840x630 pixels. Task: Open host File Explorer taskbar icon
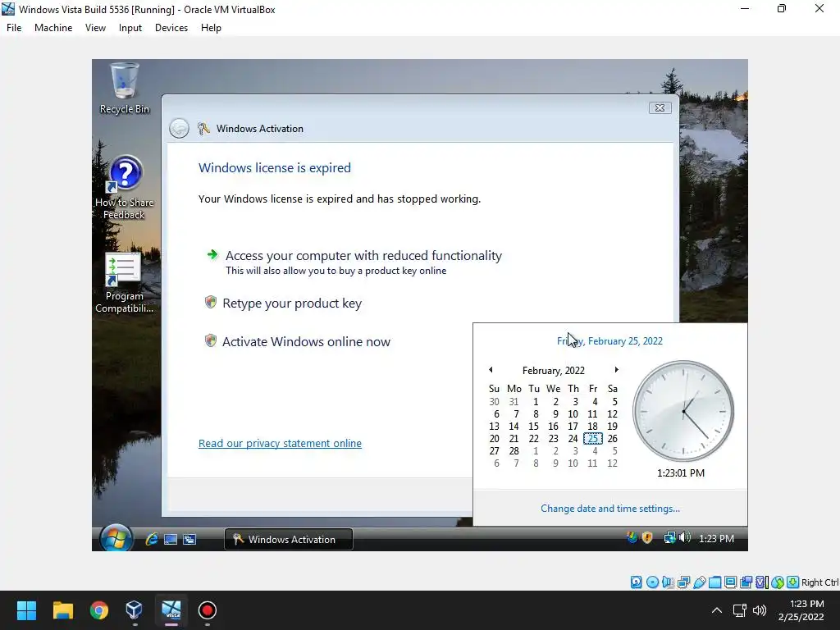click(x=62, y=610)
